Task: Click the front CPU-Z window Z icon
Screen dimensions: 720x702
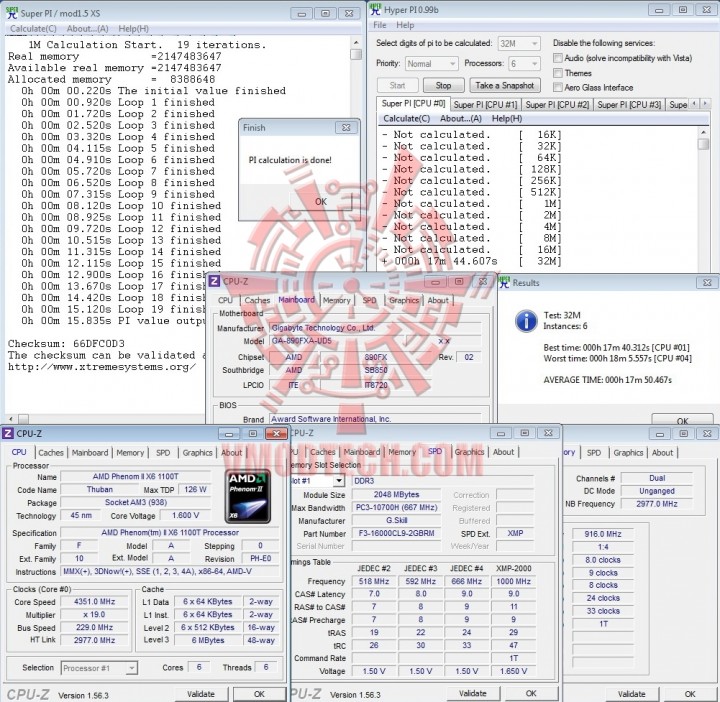Action: pyautogui.click(x=8, y=433)
